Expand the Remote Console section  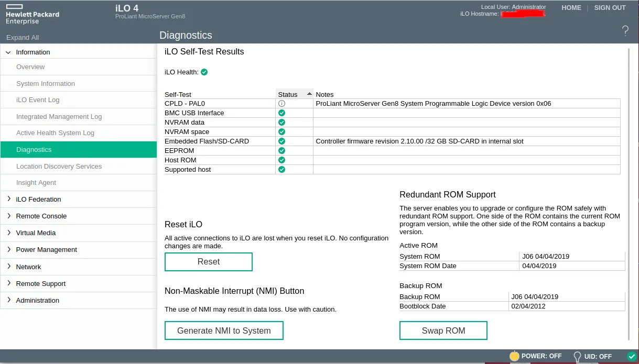point(8,216)
